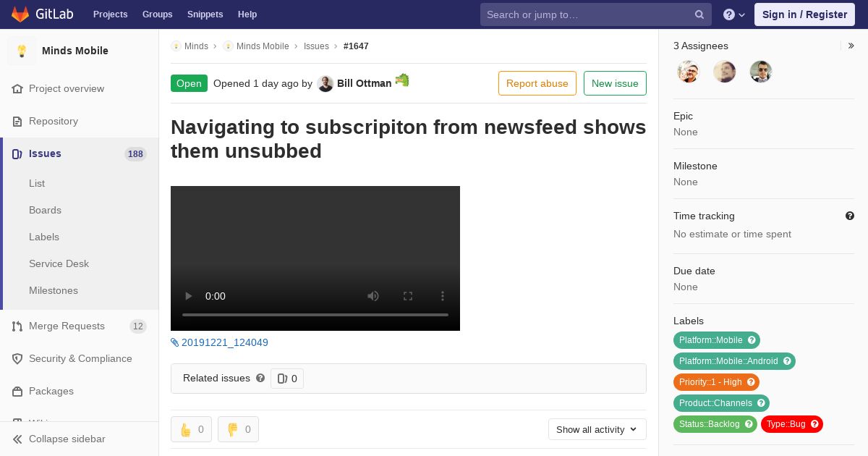The image size is (868, 456).
Task: Click Minds Mobile breadcrumb link
Action: (x=263, y=46)
